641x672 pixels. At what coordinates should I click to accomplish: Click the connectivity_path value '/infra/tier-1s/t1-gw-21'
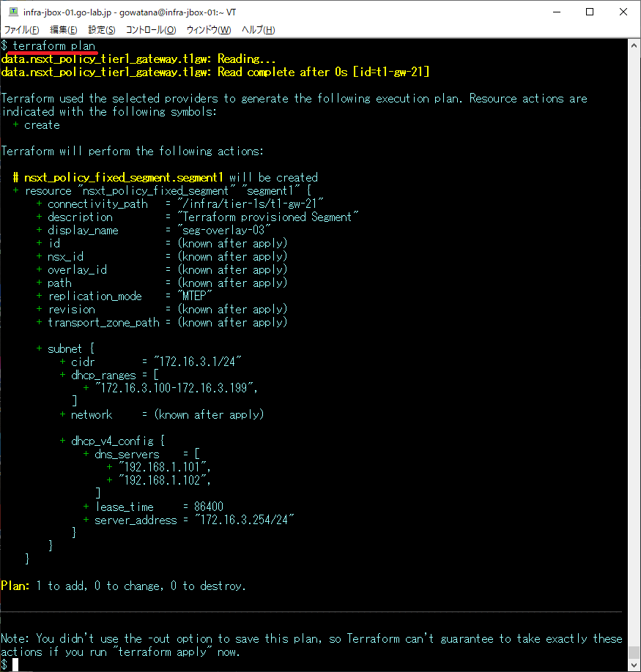(251, 204)
